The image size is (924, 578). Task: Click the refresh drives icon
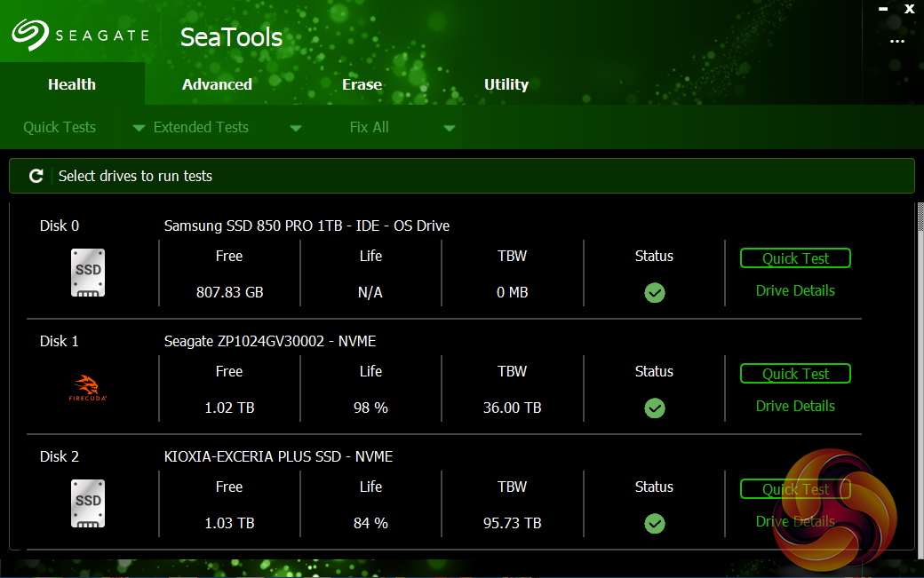coord(36,176)
